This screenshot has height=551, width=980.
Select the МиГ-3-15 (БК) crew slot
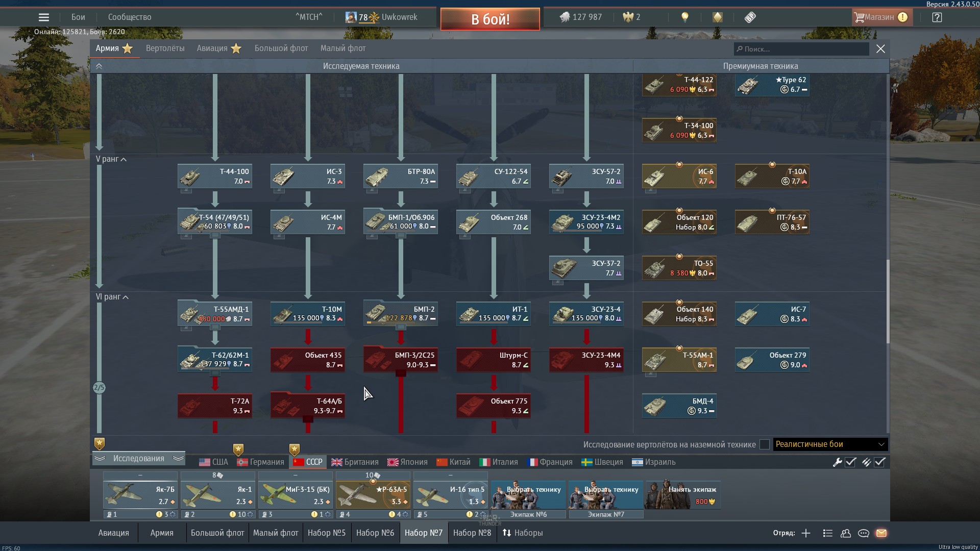(x=296, y=495)
